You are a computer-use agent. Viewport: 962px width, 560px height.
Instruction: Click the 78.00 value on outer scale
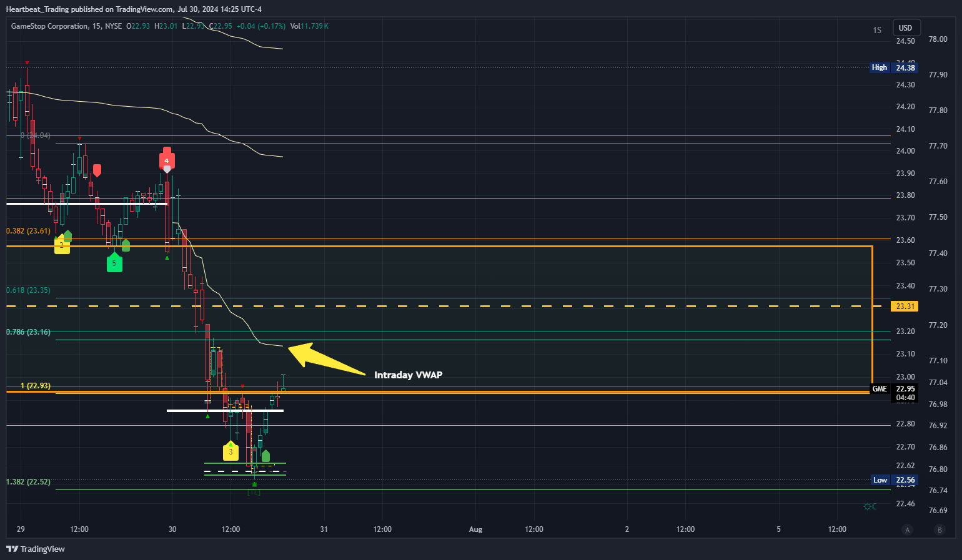(938, 39)
